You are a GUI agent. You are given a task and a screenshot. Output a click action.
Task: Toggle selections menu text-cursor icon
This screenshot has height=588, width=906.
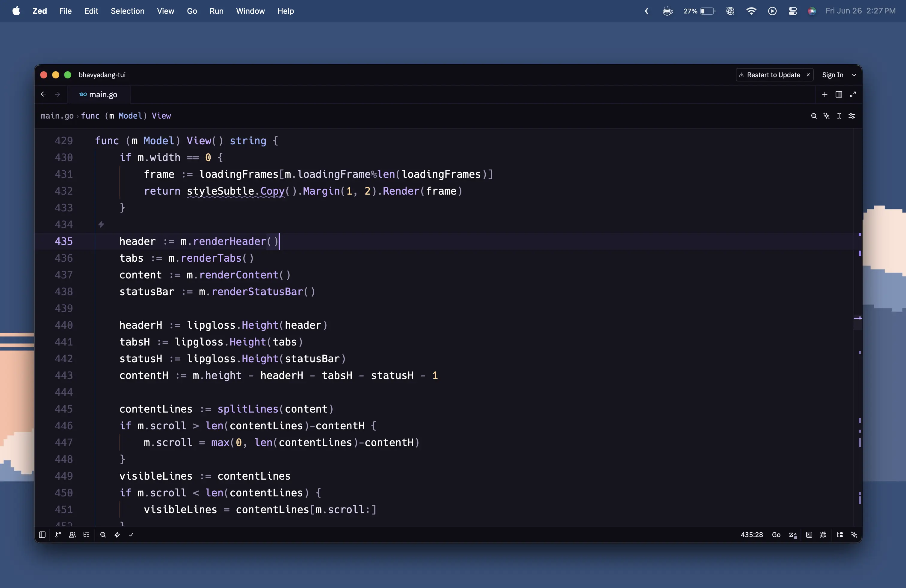pyautogui.click(x=839, y=116)
